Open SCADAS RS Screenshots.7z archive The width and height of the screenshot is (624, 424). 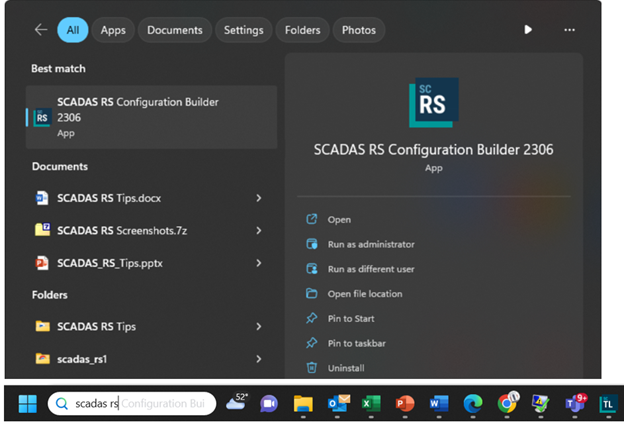click(122, 231)
